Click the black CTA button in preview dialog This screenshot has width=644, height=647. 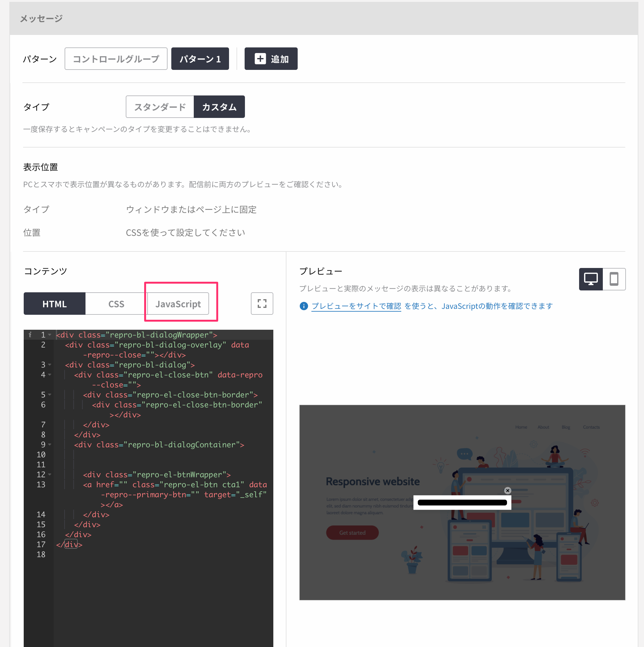(x=462, y=503)
